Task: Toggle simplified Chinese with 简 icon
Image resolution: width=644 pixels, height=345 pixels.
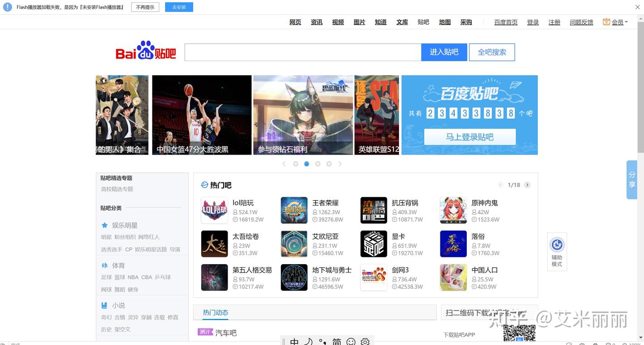Action: (337, 341)
